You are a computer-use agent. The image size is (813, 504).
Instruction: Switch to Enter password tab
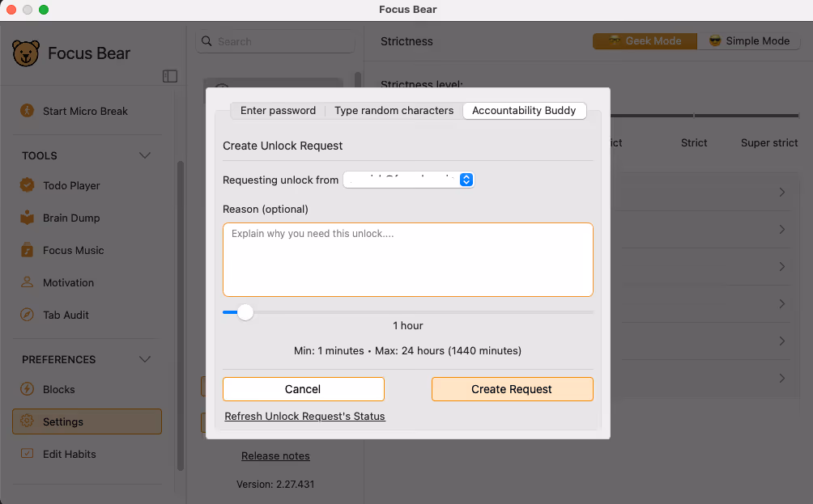tap(278, 110)
